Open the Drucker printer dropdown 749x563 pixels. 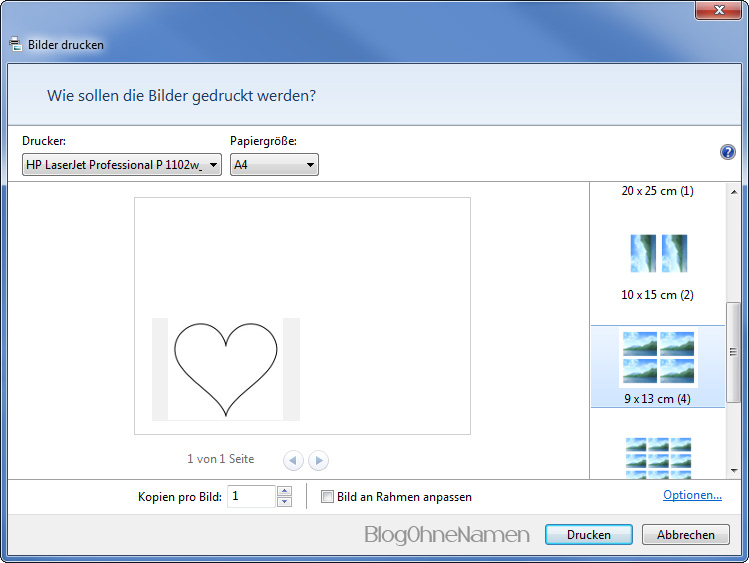click(x=121, y=165)
